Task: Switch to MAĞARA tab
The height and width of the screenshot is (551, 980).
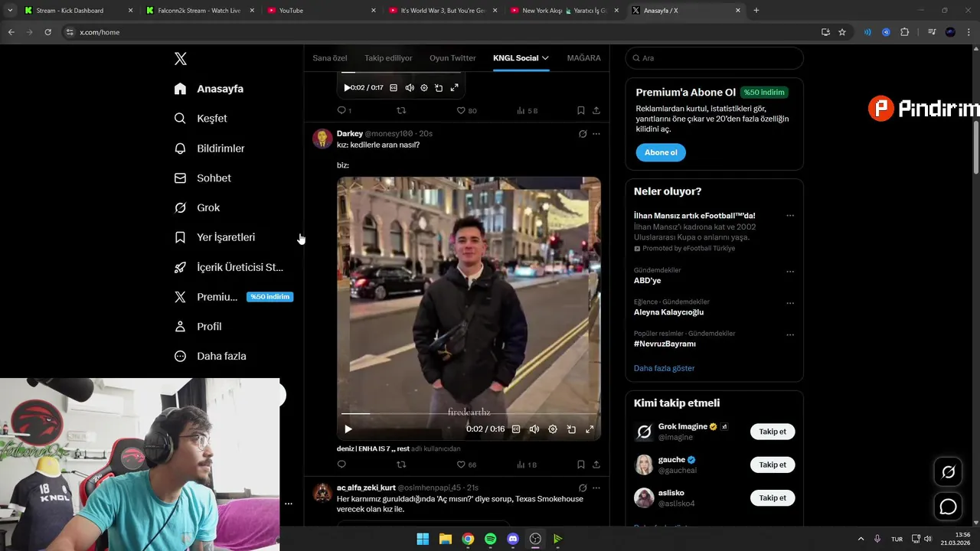Action: point(583,58)
